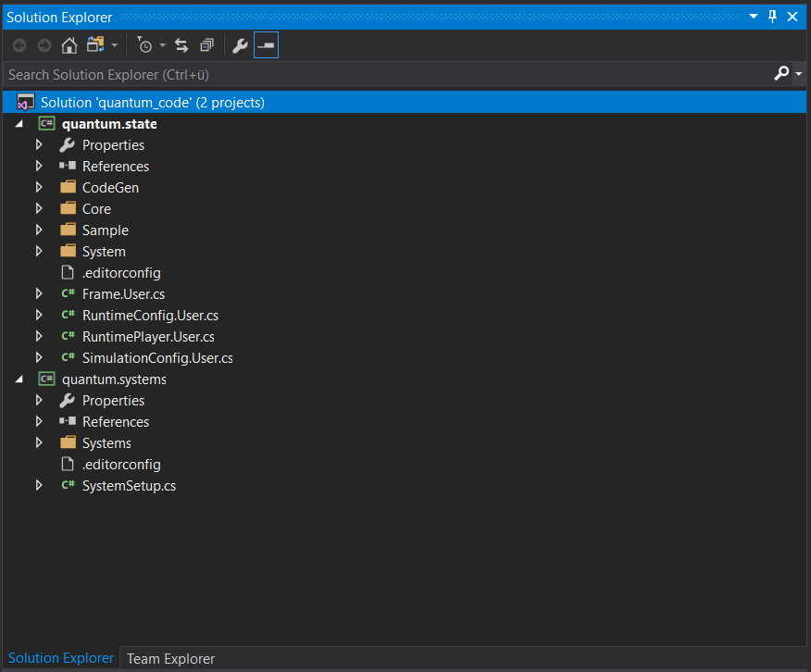
Task: Click the Systems folder icon
Action: 68,442
